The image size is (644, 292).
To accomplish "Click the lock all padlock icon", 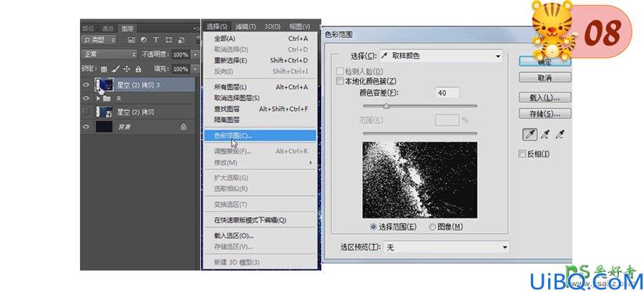I will (x=138, y=69).
